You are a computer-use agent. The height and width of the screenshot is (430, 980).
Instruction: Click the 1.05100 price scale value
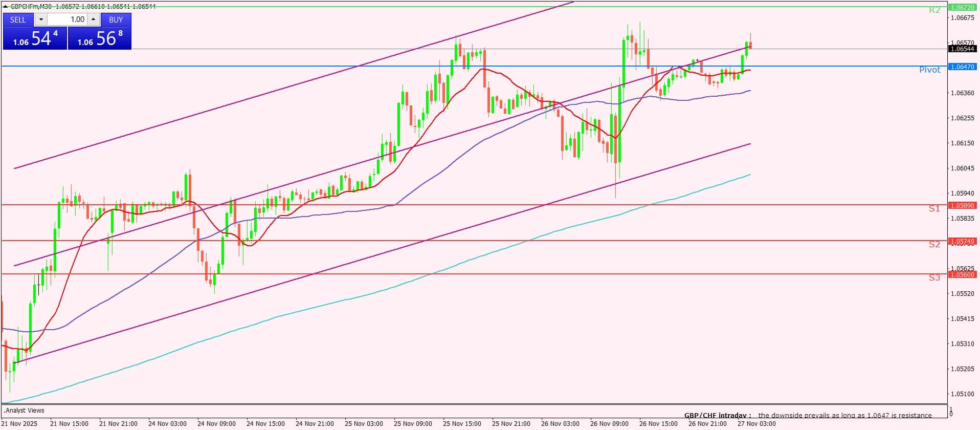(962, 394)
